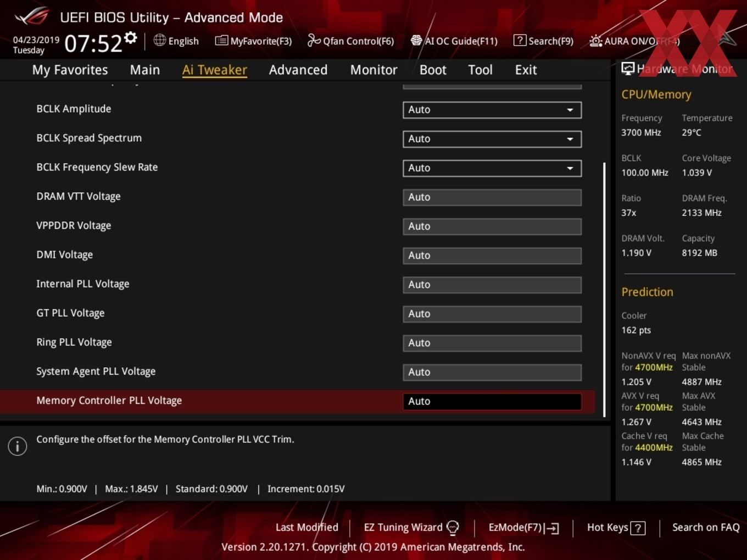The image size is (747, 560).
Task: Open the Monitor tab
Action: click(374, 70)
